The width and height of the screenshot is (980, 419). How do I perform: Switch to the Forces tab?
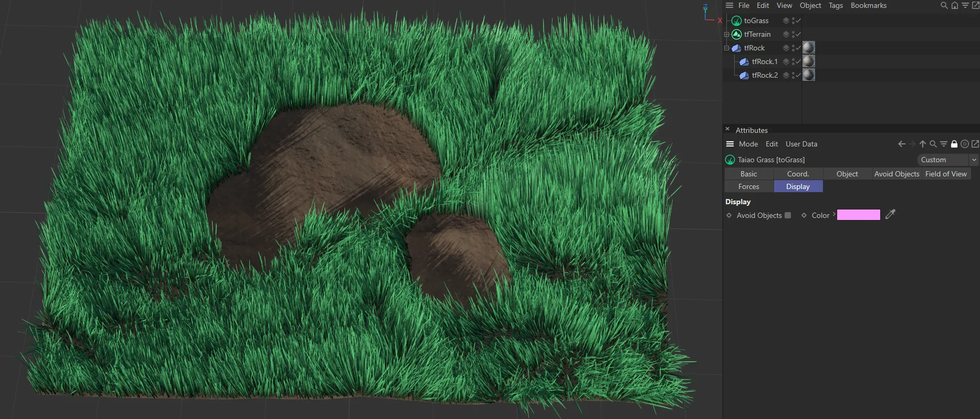click(x=749, y=186)
